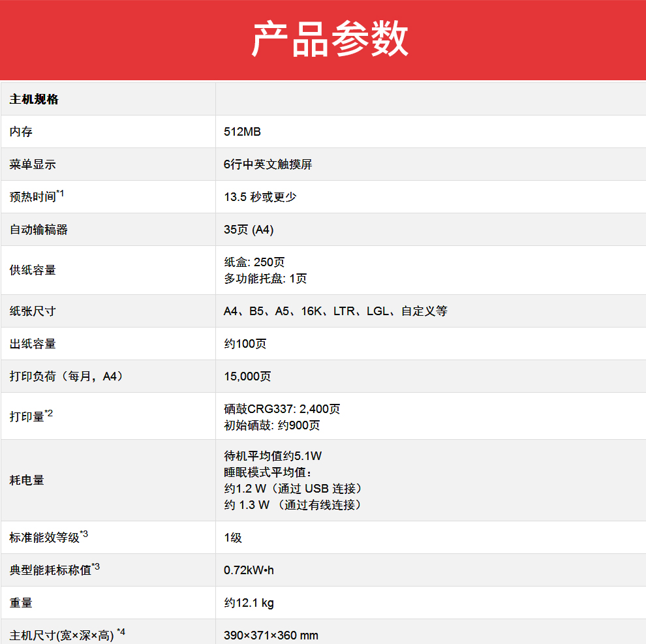Screen dimensions: 646x644
Task: Click the 0.72kW•h energy value
Action: pos(249,570)
